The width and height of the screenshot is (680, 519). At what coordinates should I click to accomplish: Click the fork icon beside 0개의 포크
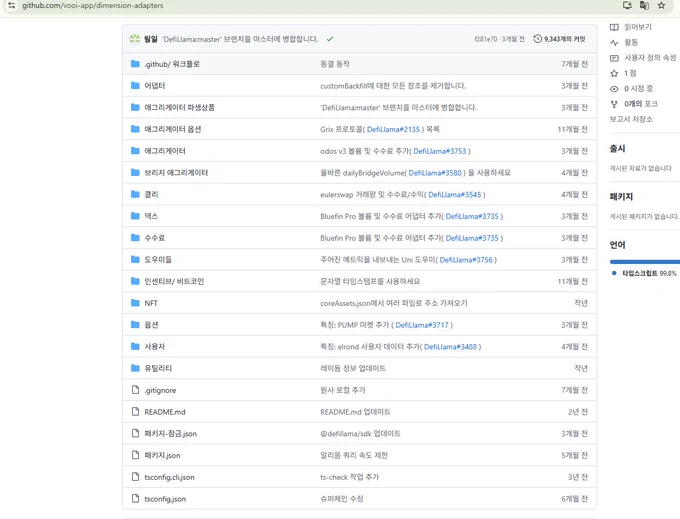tap(614, 104)
